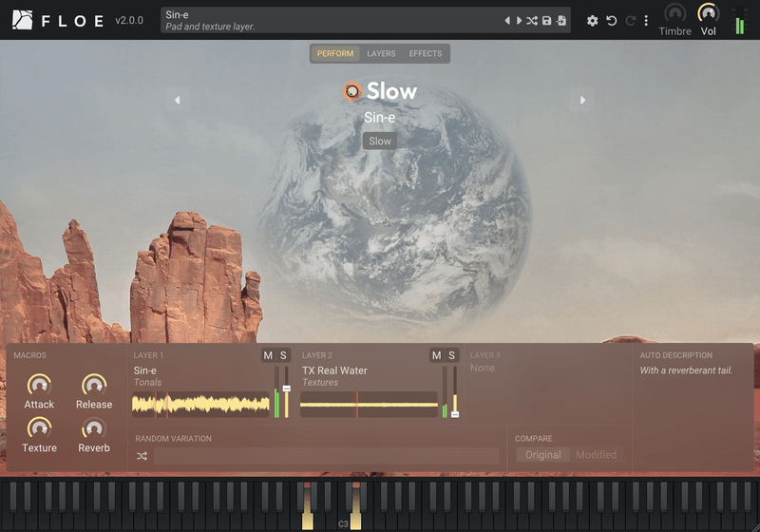The width and height of the screenshot is (760, 532).
Task: Click the large Slow library title
Action: click(x=391, y=91)
